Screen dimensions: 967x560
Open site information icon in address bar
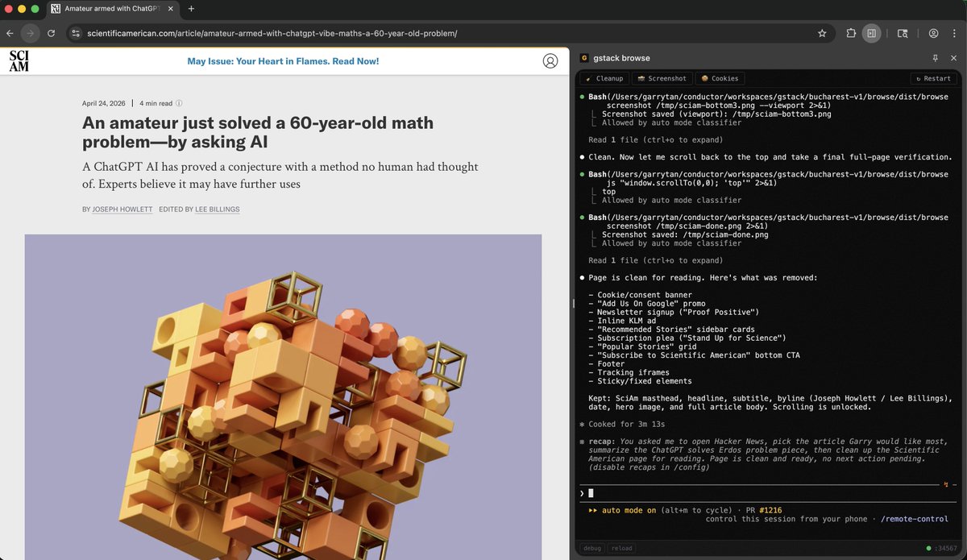tap(76, 33)
